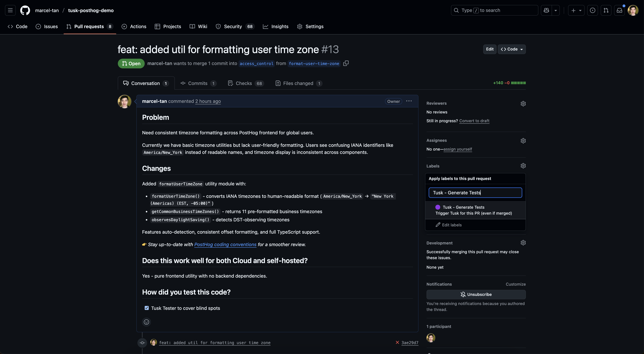Viewport: 644px width, 354px height.
Task: Open the Assignees gear settings
Action: [x=523, y=141]
